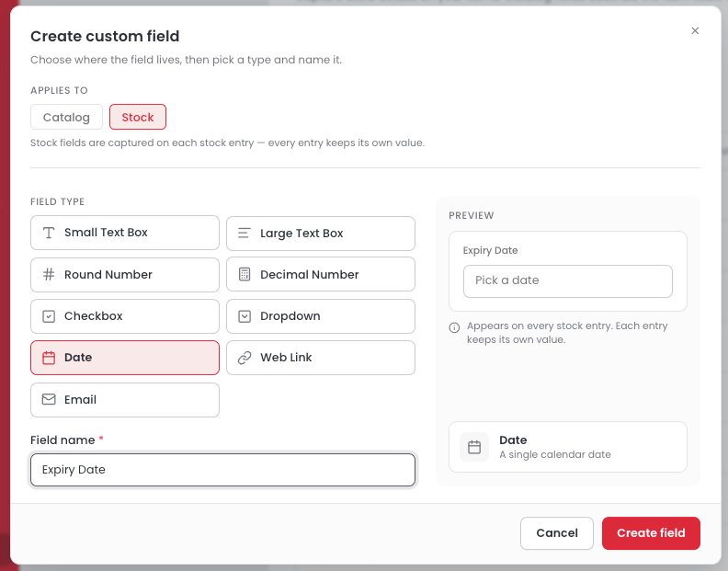Click the FIELD TYPE section label

58,201
